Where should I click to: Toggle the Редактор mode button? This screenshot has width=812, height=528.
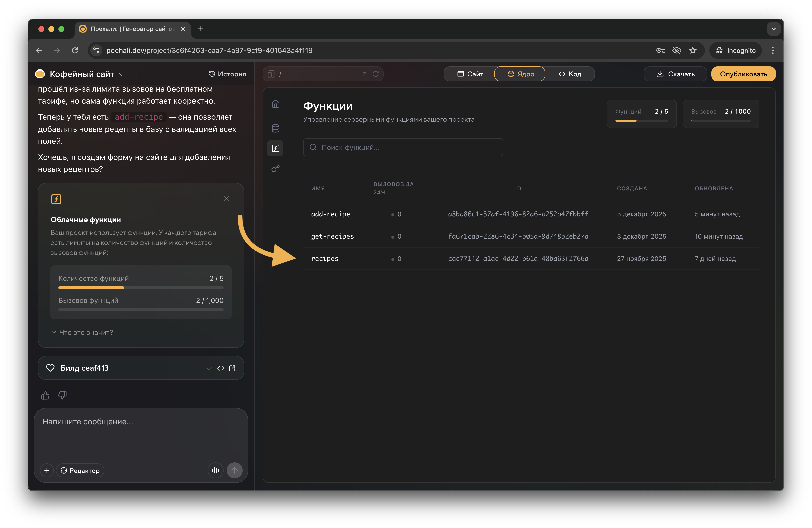(80, 470)
